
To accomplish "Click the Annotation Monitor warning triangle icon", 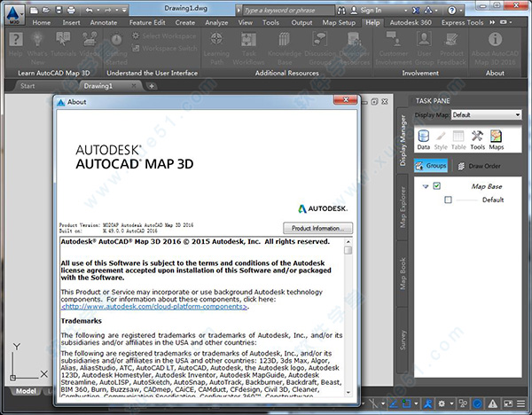I will (x=493, y=403).
